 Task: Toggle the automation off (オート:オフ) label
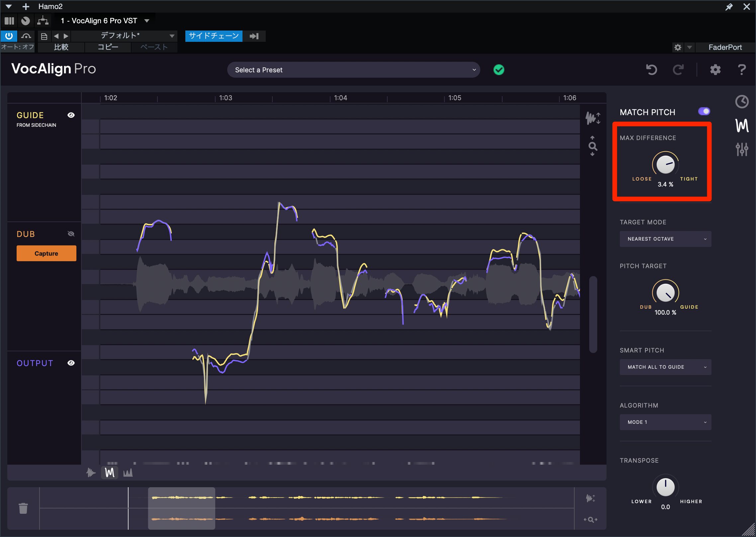pos(18,47)
